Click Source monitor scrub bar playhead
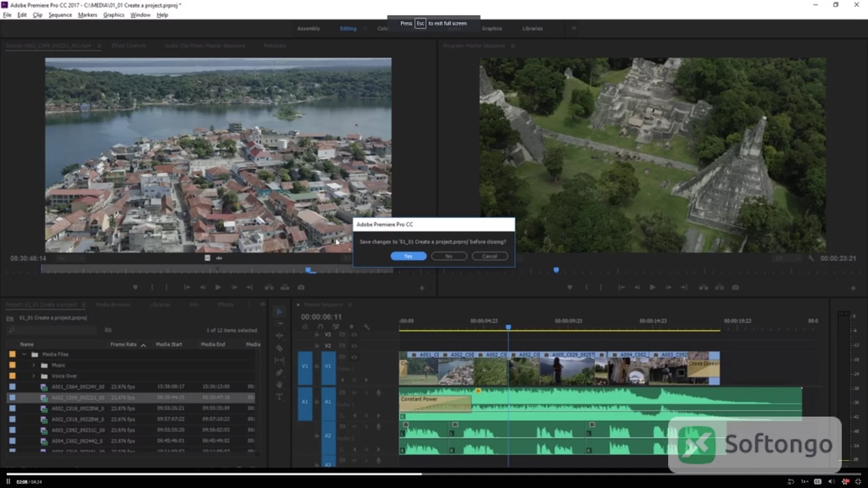Viewport: 868px width, 488px height. 308,270
